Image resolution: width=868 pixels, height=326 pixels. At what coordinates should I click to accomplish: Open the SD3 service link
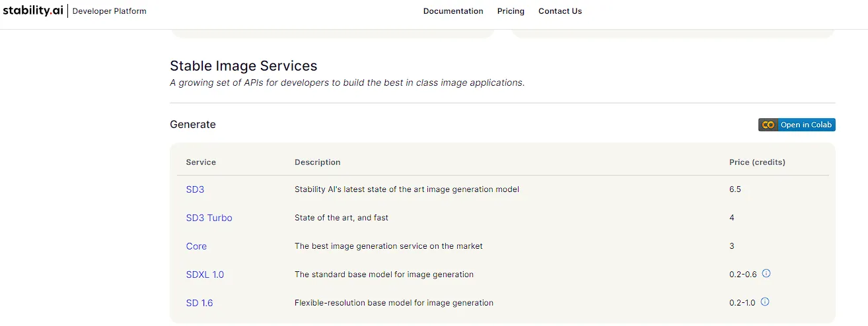(x=195, y=189)
